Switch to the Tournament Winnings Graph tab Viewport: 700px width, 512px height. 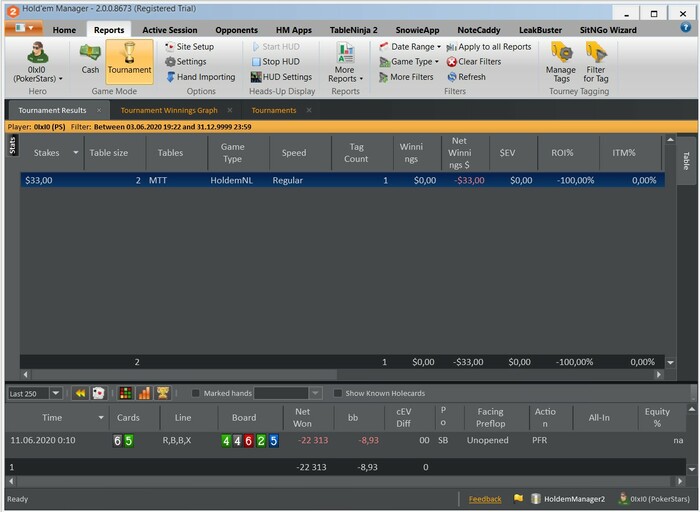coord(168,110)
